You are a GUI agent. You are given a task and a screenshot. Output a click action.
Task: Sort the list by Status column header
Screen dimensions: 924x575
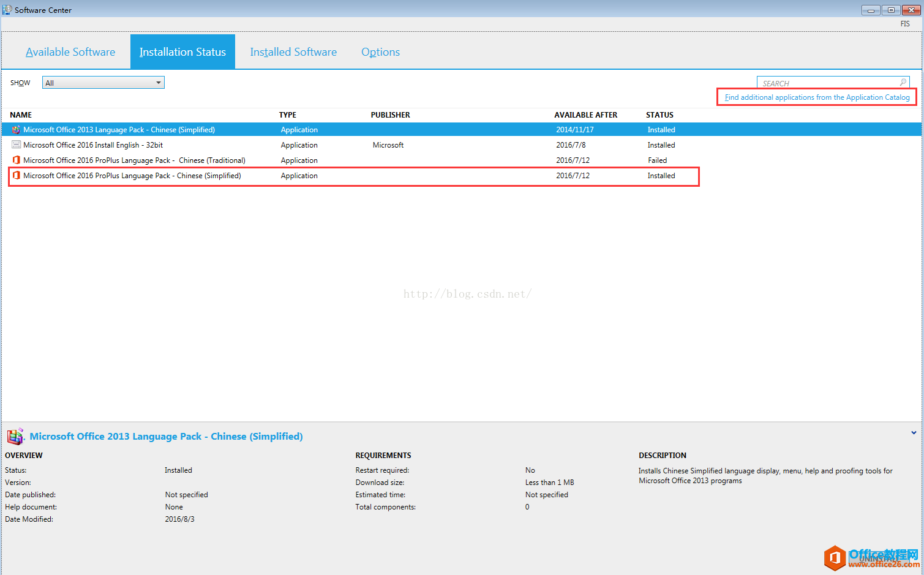click(x=659, y=115)
